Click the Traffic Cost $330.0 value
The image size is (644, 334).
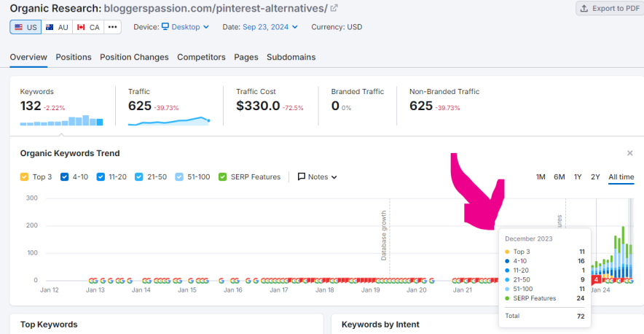pos(258,106)
